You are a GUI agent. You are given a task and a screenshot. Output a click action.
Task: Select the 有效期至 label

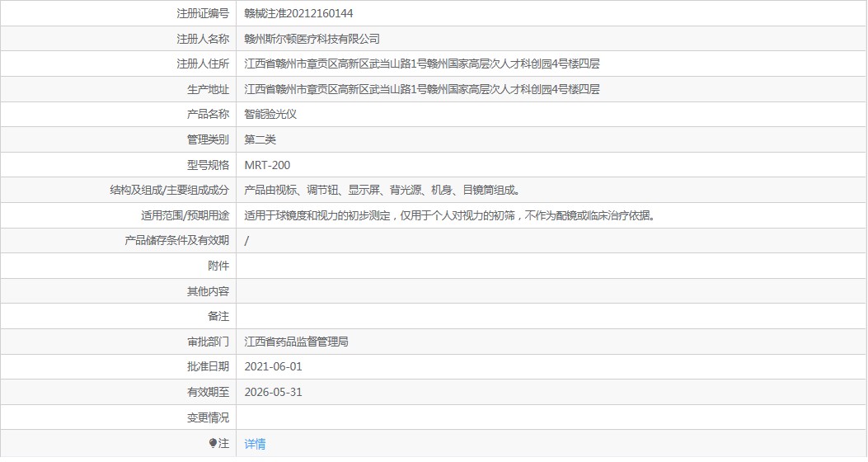point(209,392)
